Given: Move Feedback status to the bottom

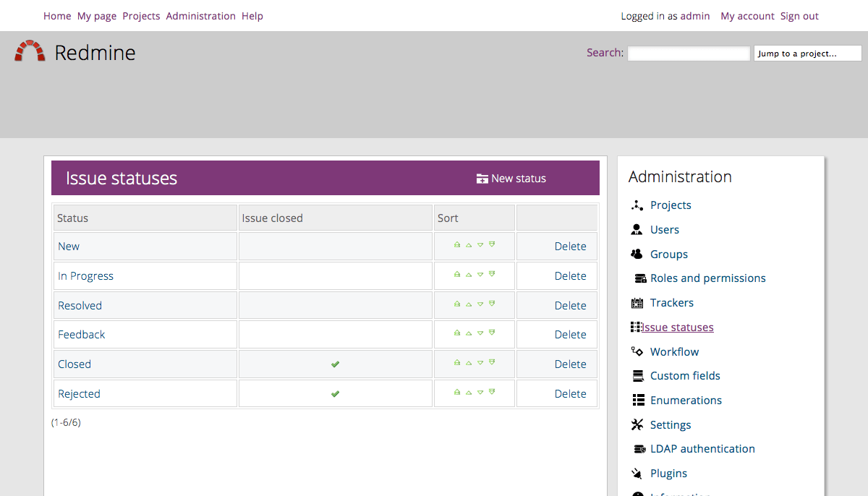Looking at the screenshot, I should pos(492,333).
